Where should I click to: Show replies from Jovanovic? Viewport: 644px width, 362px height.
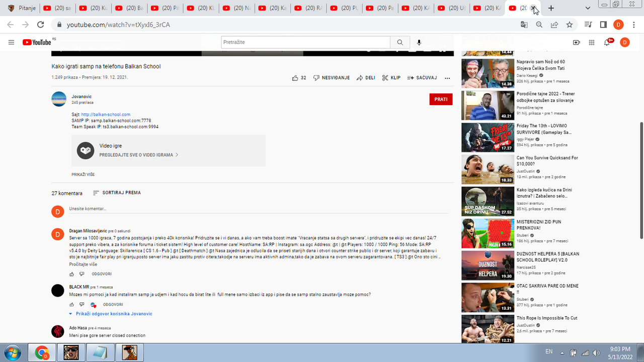tap(111, 314)
